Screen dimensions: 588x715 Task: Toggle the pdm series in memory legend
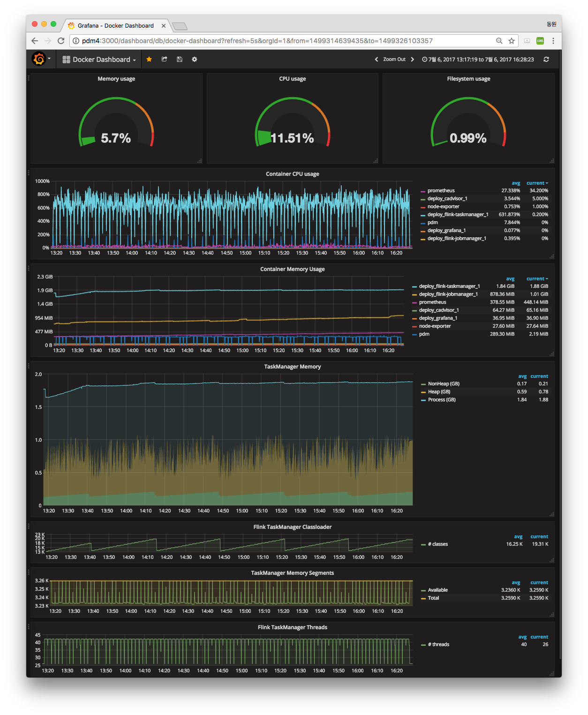pyautogui.click(x=424, y=334)
